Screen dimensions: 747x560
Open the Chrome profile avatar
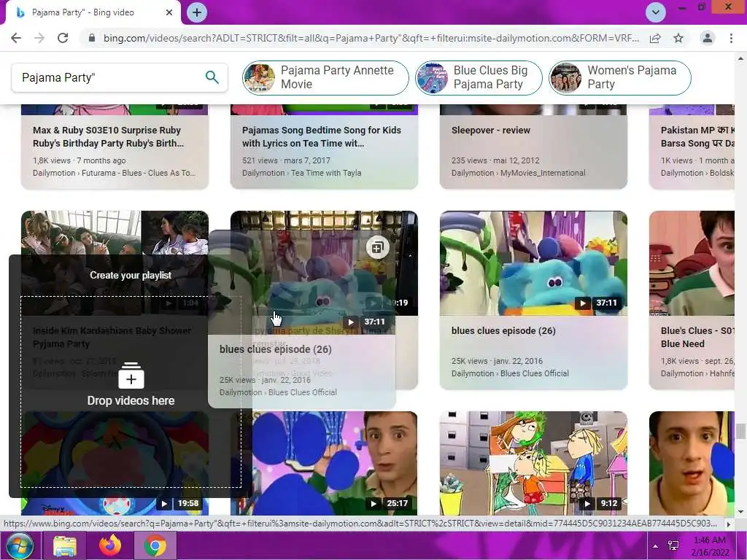pos(708,38)
